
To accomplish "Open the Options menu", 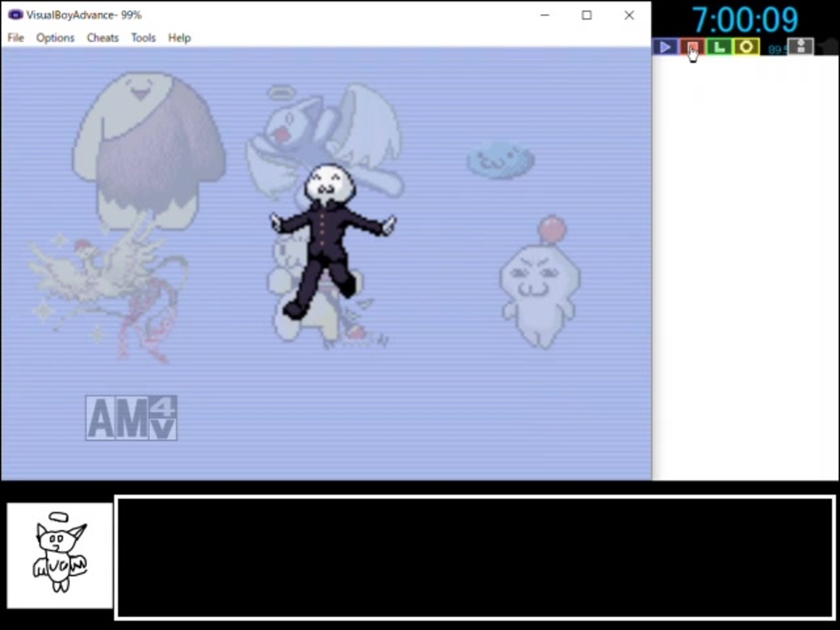I will point(55,38).
